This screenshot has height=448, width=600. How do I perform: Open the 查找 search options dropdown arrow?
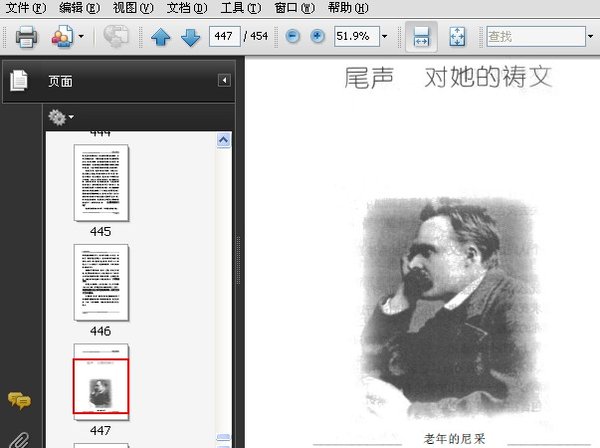pyautogui.click(x=590, y=36)
